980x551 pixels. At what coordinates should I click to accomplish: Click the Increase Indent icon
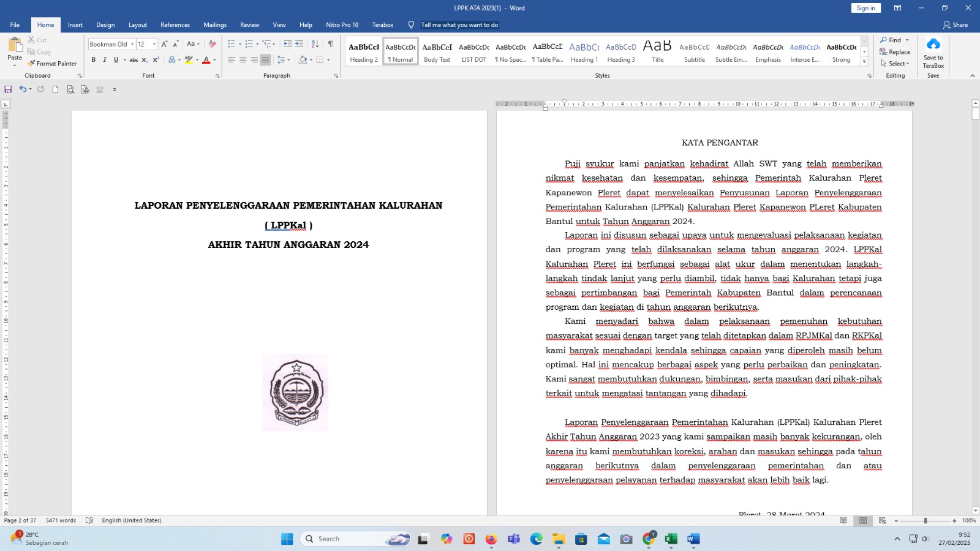click(299, 44)
